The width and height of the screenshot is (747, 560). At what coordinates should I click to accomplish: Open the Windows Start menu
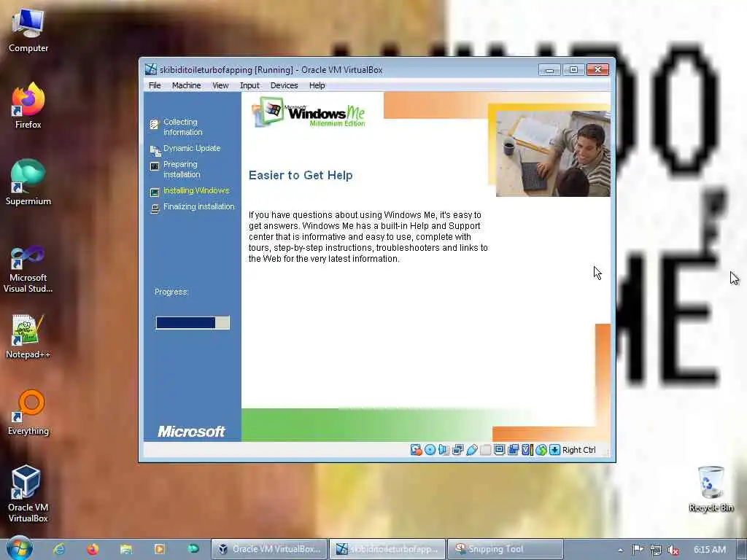20,548
